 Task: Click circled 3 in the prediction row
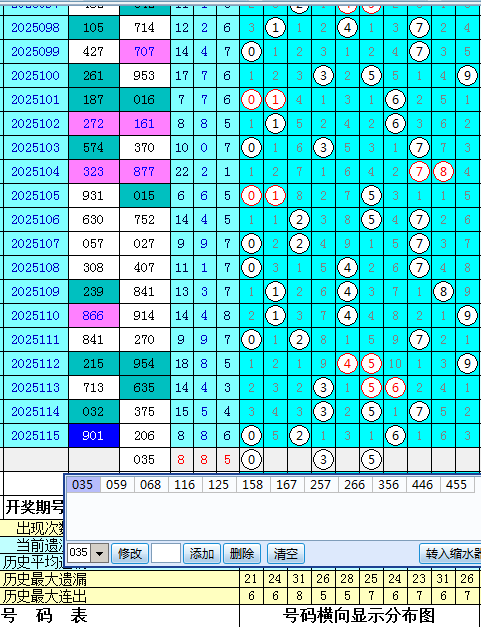click(x=323, y=459)
